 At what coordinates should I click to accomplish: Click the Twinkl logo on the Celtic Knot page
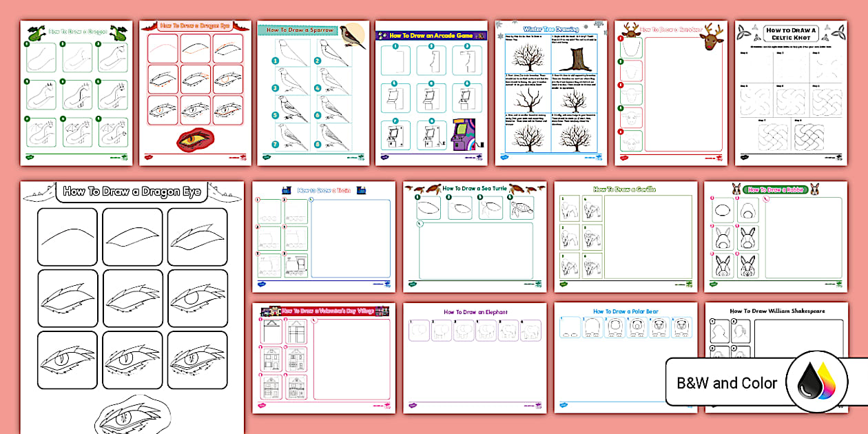[745, 157]
